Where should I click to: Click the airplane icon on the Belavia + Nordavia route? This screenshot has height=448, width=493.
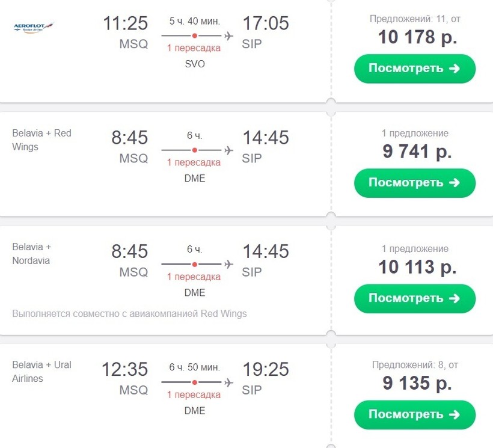(228, 264)
